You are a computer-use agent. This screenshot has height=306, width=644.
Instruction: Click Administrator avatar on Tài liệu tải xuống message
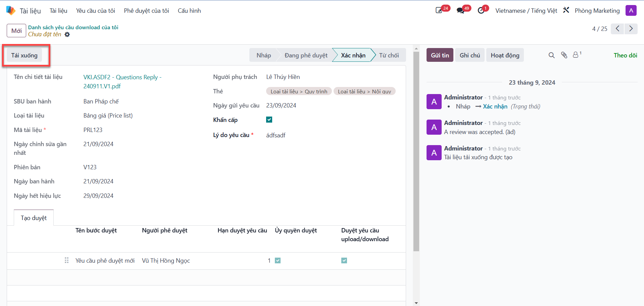[434, 153]
